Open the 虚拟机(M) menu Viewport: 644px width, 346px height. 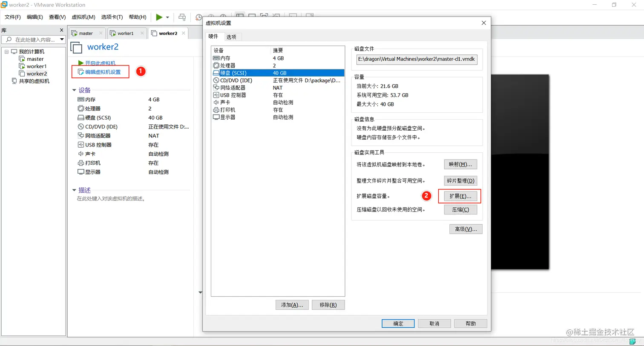click(83, 17)
